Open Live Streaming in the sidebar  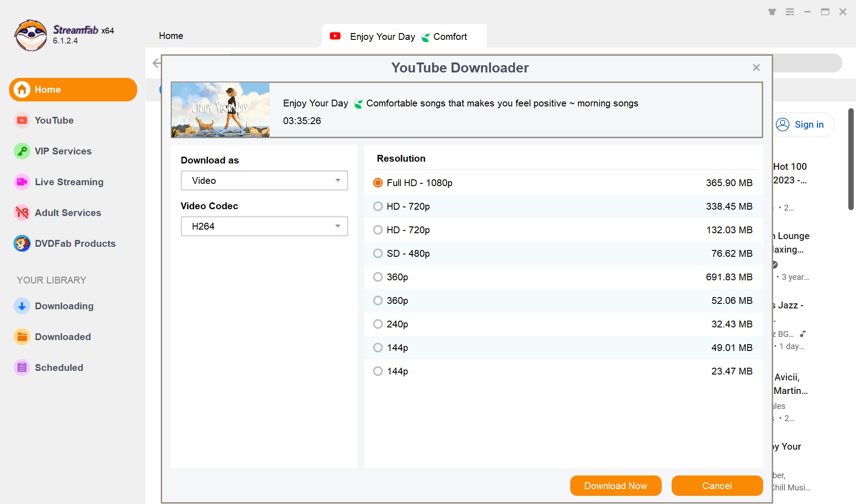pos(69,182)
